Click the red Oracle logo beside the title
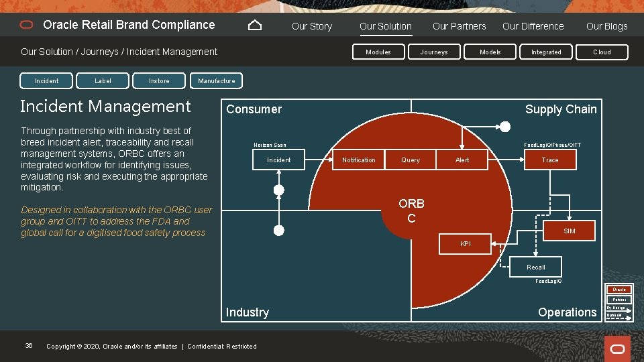The width and height of the screenshot is (644, 362). point(26,25)
